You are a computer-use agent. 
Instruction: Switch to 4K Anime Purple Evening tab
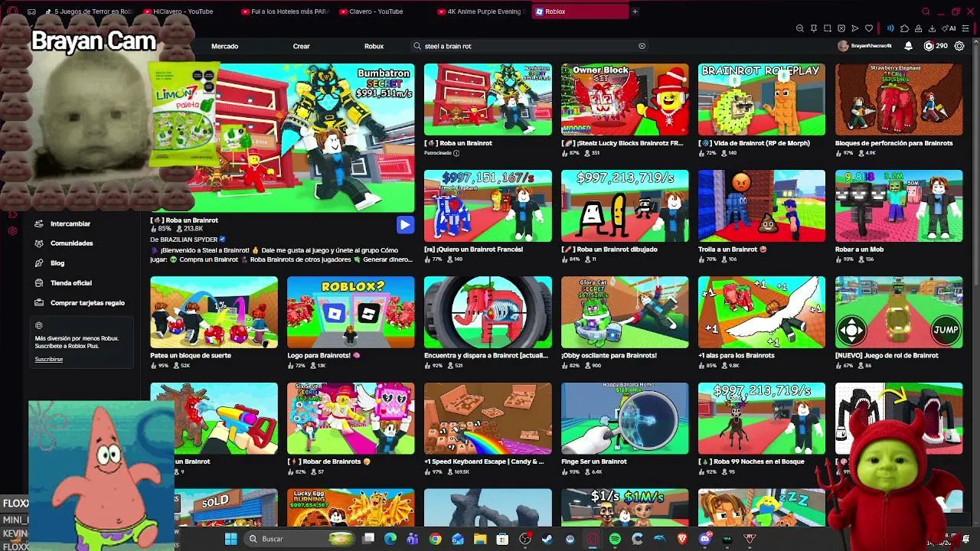[x=481, y=11]
